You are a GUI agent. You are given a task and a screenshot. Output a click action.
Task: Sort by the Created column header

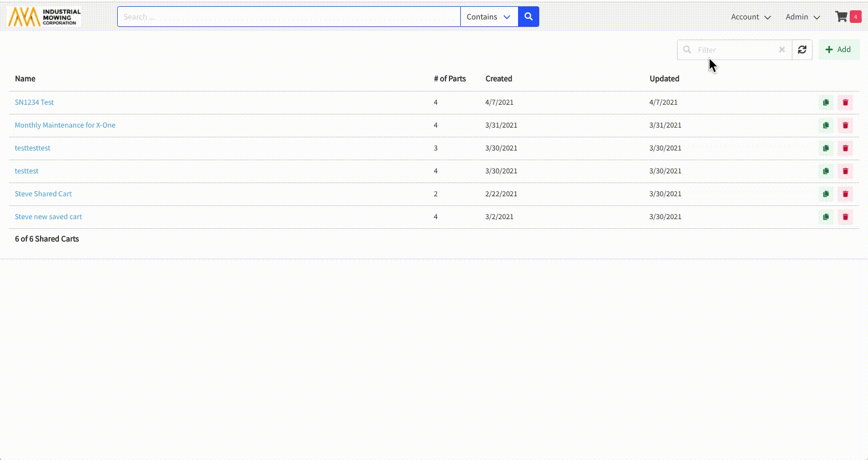499,79
